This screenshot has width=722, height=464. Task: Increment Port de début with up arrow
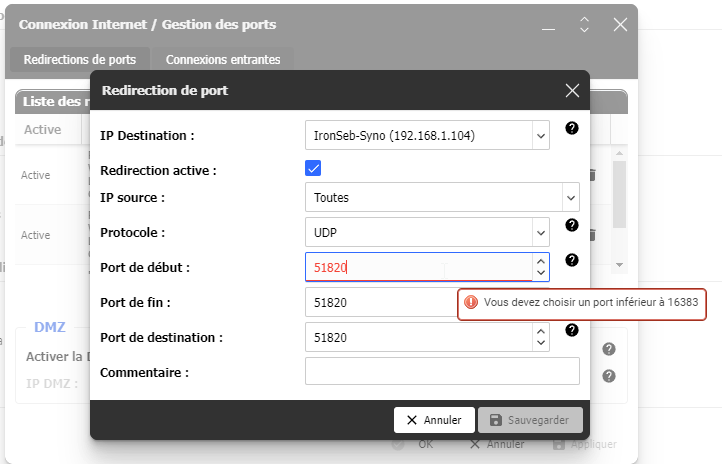click(x=541, y=261)
